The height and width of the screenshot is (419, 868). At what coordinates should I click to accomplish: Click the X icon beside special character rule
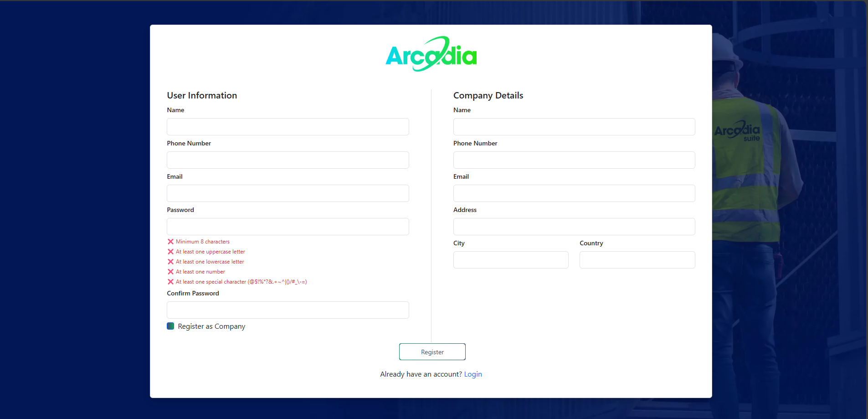[x=170, y=282]
